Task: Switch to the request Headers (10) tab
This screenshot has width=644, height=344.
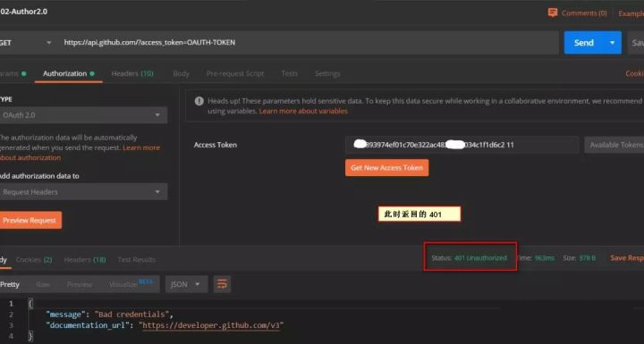Action: (132, 74)
